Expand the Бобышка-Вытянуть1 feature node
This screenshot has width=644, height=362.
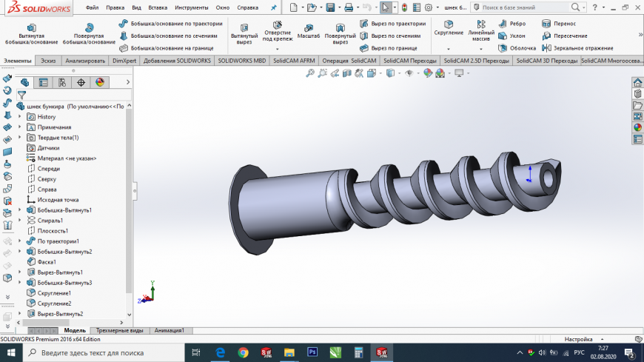(x=21, y=210)
